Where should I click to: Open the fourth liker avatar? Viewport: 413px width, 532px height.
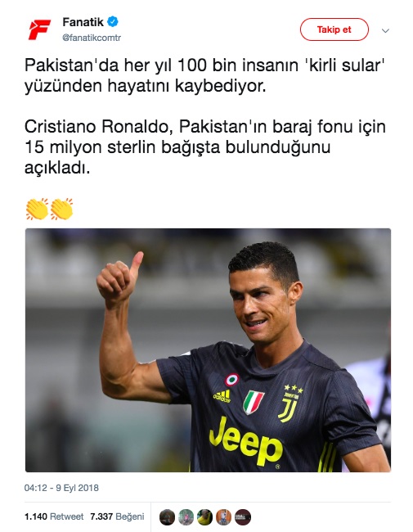[x=224, y=517]
